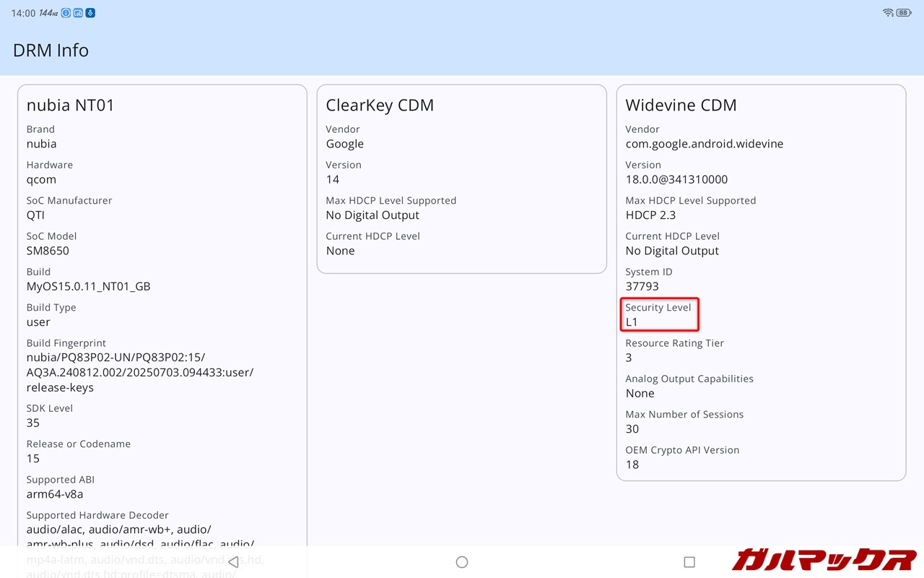Tap the System ID label
The height and width of the screenshot is (578, 924).
[649, 272]
